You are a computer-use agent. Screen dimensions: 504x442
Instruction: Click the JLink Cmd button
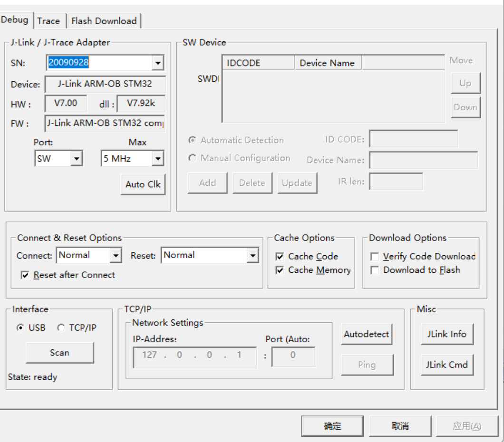click(446, 365)
